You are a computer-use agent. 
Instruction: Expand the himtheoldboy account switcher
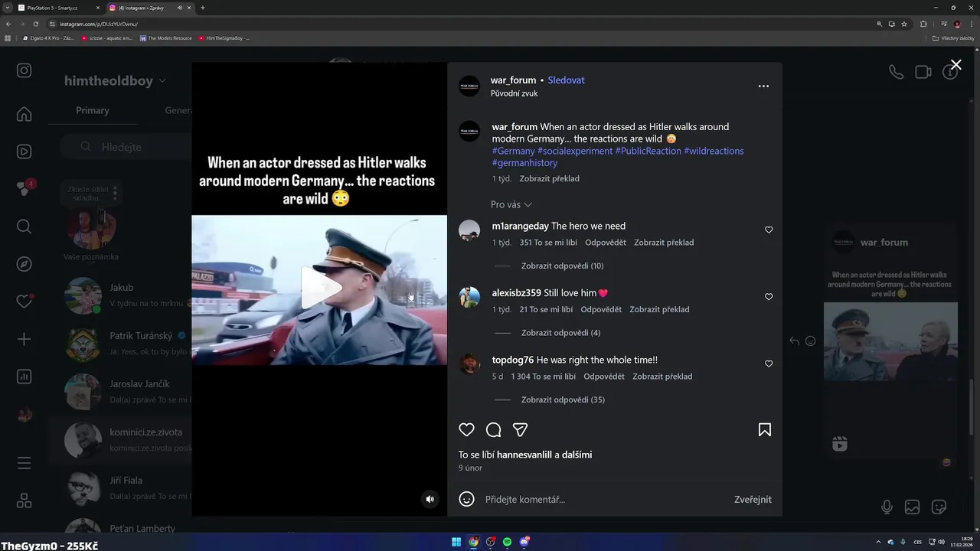(115, 80)
